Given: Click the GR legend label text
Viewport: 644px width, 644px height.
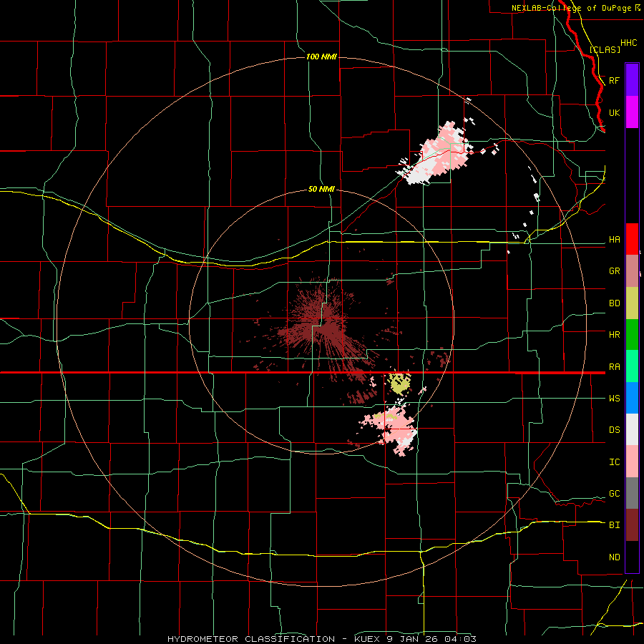Looking at the screenshot, I should (x=614, y=271).
